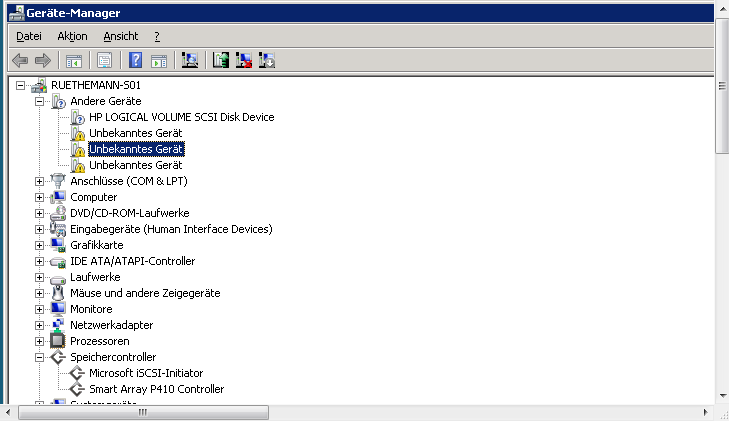Collapse the Andere Geräte branch
Screen dimensions: 729x421
pos(40,101)
